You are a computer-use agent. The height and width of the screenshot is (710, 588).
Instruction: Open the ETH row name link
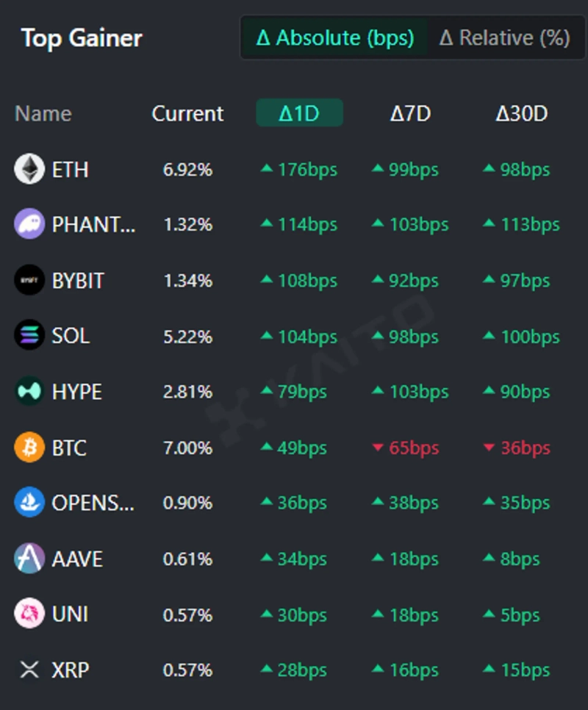click(x=70, y=169)
